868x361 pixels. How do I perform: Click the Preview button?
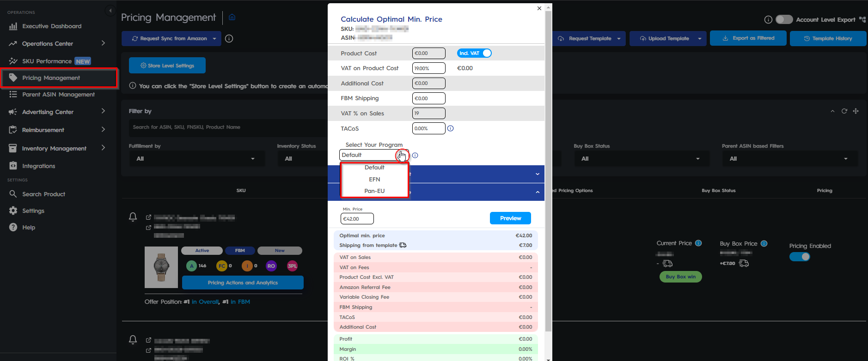(510, 218)
